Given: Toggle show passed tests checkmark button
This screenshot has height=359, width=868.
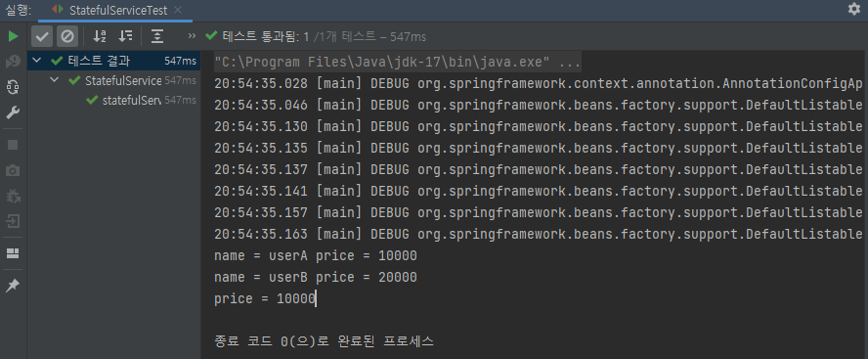Looking at the screenshot, I should point(42,36).
